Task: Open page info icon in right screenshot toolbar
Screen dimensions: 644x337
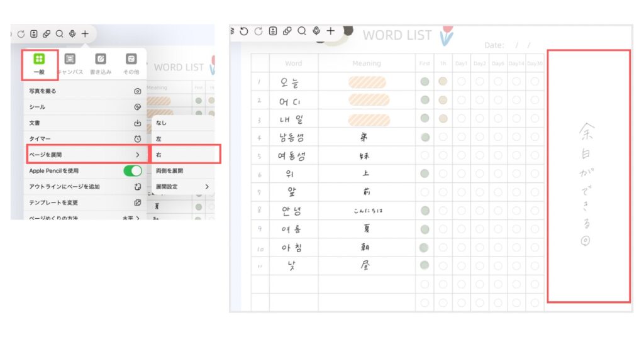Action: (x=273, y=31)
